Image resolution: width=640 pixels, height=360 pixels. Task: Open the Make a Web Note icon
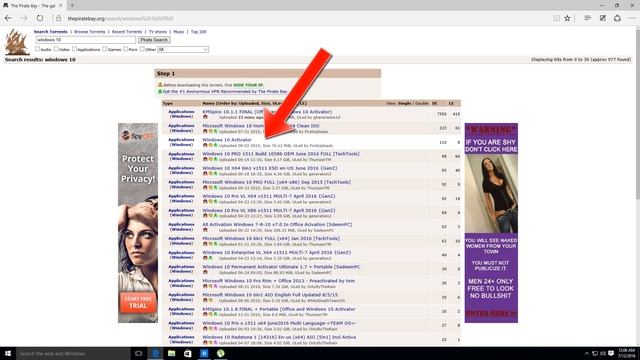click(x=602, y=18)
